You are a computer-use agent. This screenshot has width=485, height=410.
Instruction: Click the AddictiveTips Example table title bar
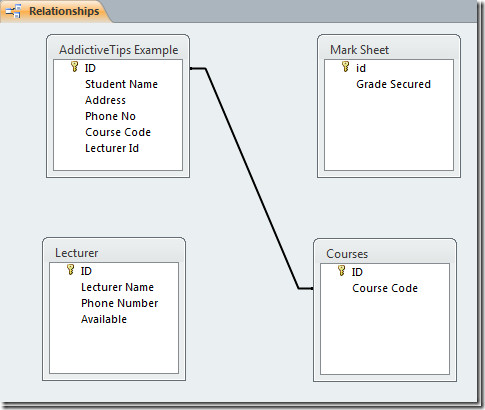click(118, 50)
